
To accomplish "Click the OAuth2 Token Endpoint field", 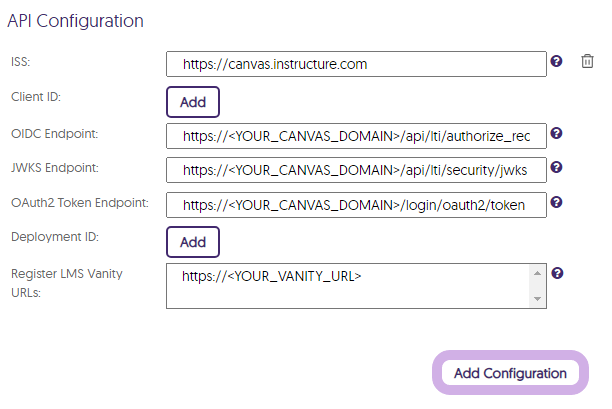I will click(x=356, y=205).
